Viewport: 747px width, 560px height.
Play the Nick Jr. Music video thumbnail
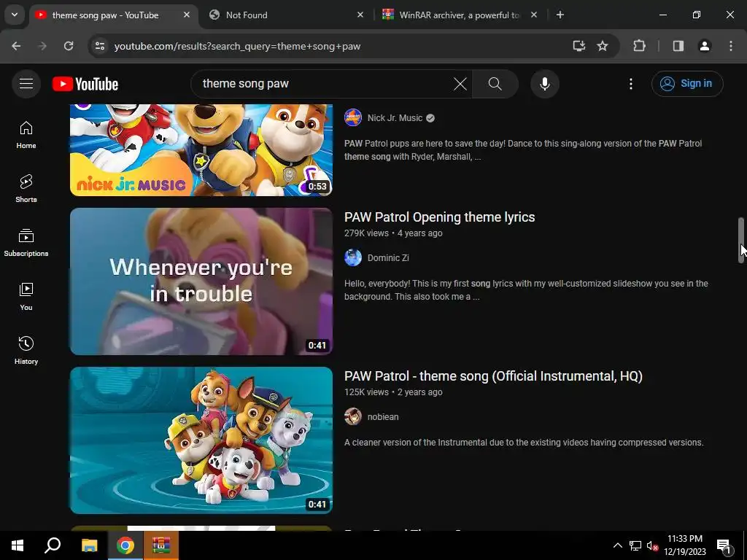coord(201,150)
